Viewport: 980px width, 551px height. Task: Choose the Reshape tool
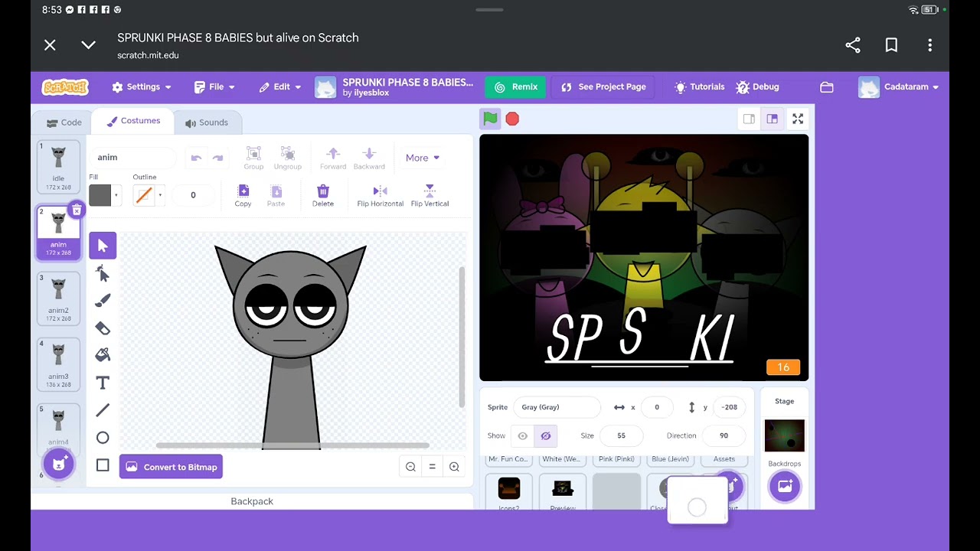[x=103, y=273]
